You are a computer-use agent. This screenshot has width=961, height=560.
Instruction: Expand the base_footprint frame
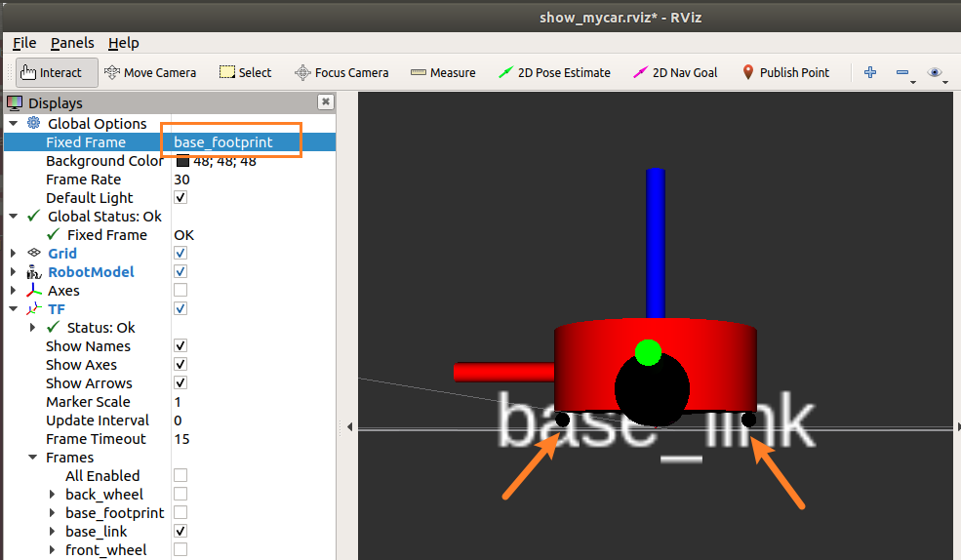coord(52,513)
